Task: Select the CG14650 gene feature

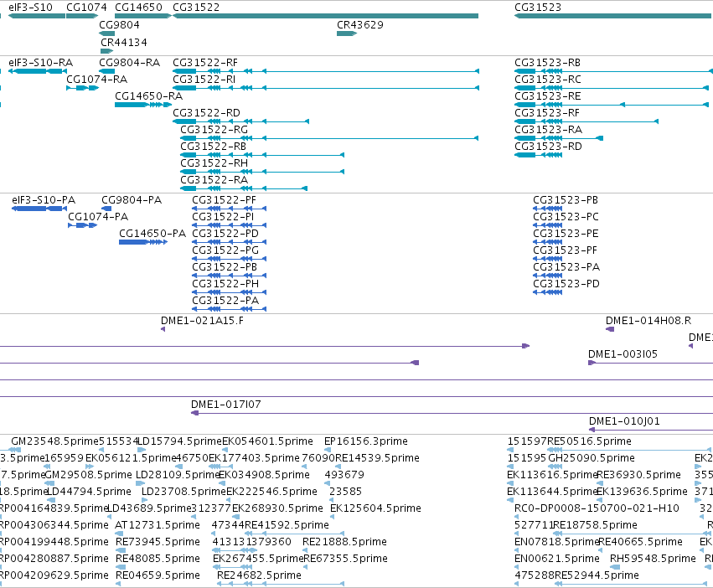Action: [x=143, y=16]
